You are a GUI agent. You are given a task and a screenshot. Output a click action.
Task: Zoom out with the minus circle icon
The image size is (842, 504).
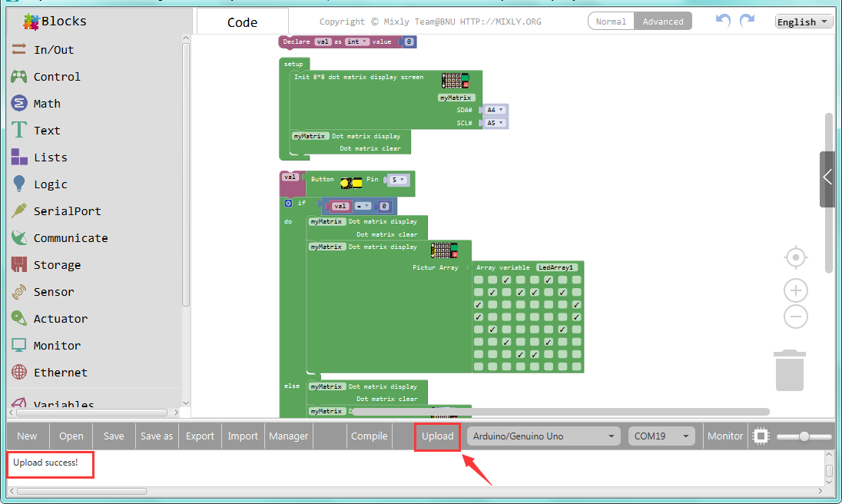tap(796, 317)
